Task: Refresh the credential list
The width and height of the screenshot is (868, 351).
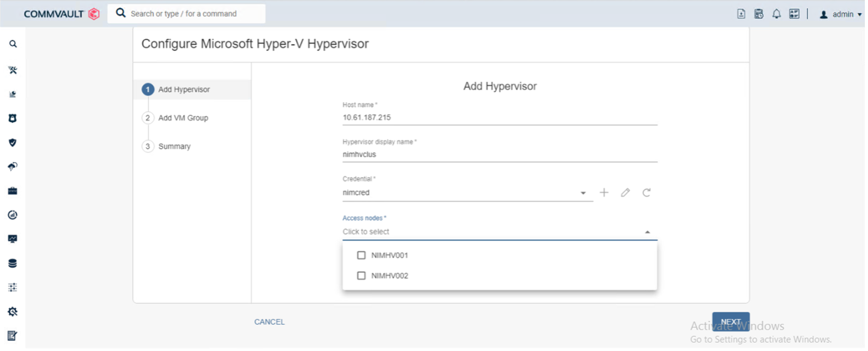Action: tap(647, 193)
